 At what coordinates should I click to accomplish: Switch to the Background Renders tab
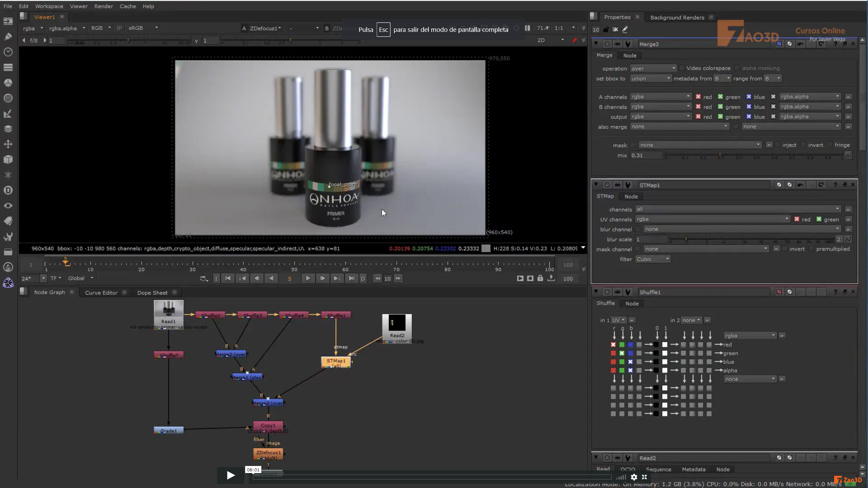677,17
